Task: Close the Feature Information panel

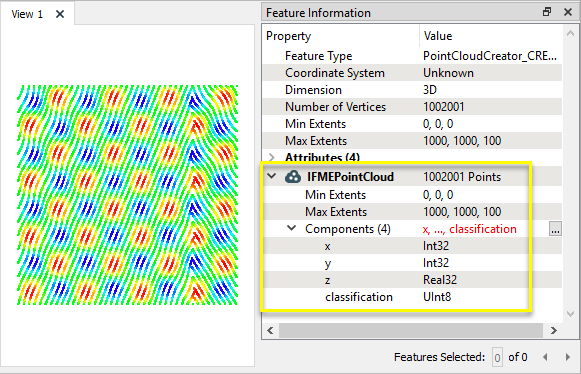Action: tap(568, 12)
